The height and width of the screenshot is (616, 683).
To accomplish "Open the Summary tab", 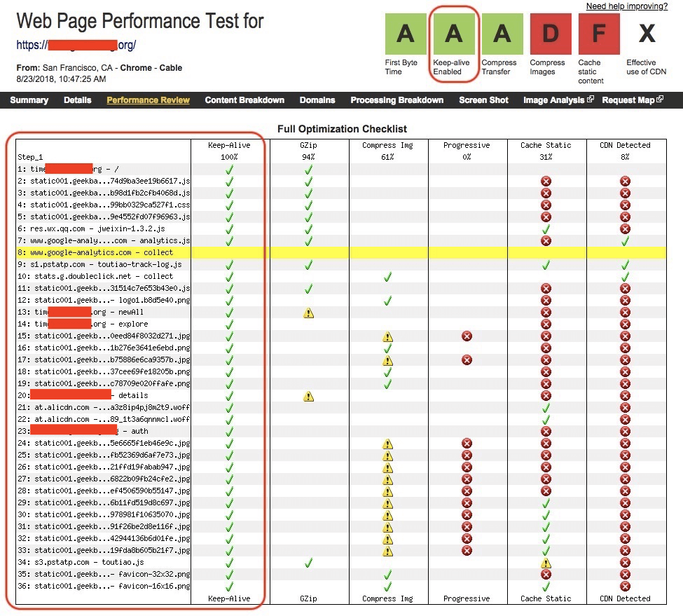I will coord(29,100).
